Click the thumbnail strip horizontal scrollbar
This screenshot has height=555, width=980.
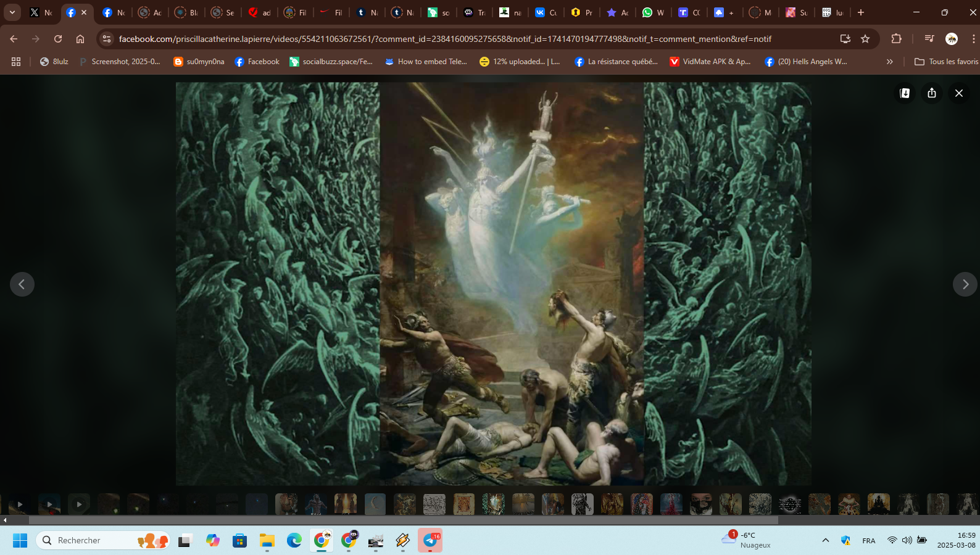[x=404, y=520]
